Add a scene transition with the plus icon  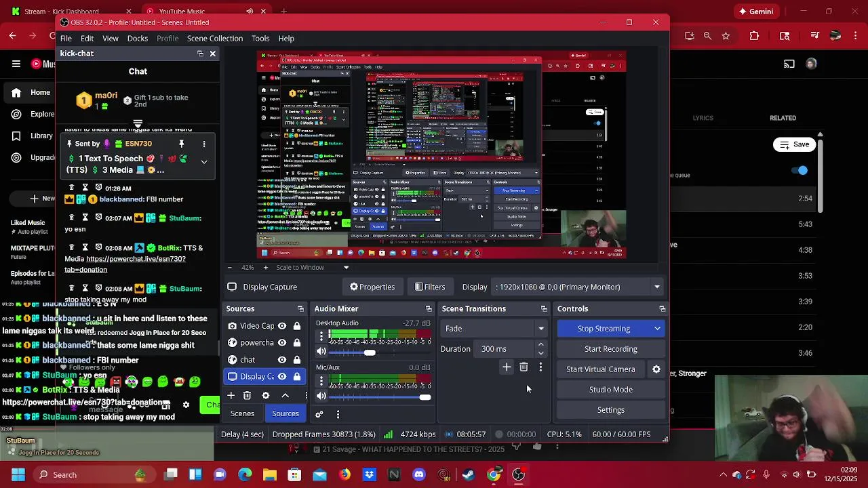coord(507,367)
